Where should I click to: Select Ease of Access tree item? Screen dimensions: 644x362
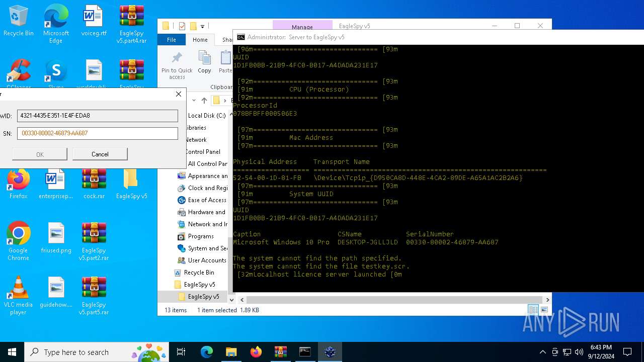203,200
